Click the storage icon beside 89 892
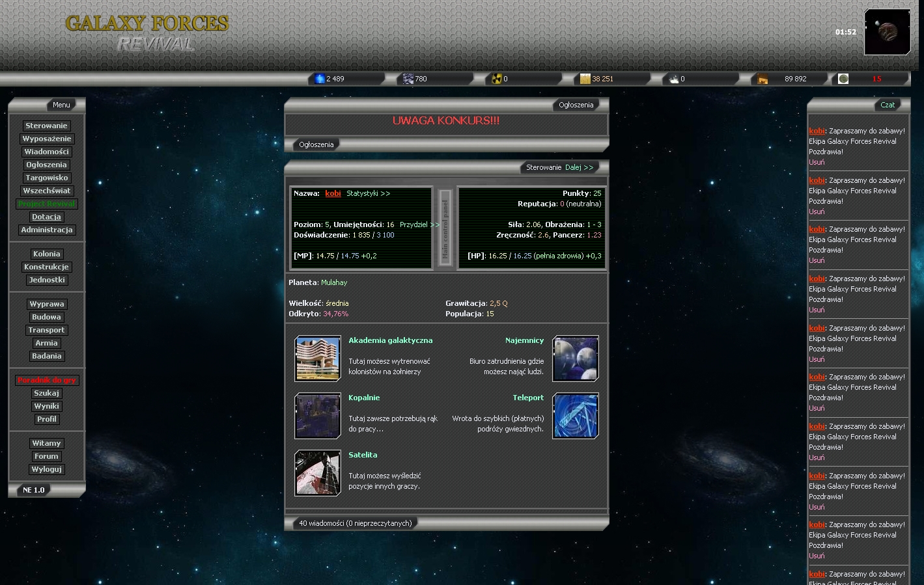 [763, 79]
